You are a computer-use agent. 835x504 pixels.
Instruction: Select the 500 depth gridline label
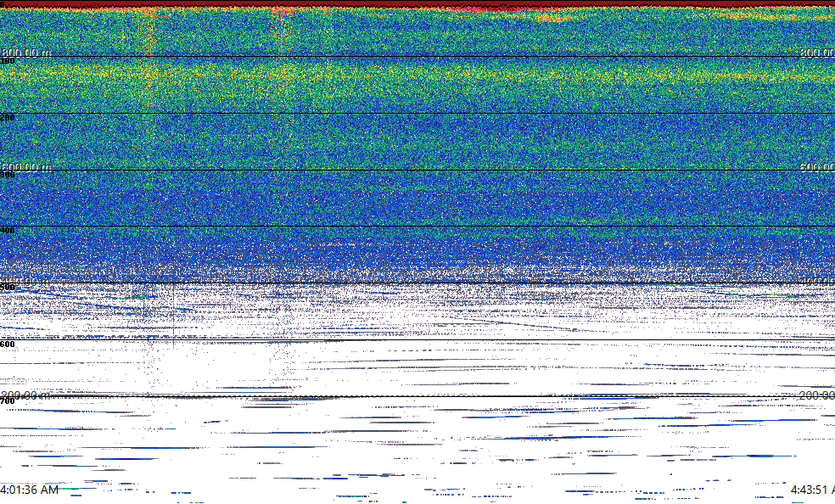pyautogui.click(x=8, y=288)
